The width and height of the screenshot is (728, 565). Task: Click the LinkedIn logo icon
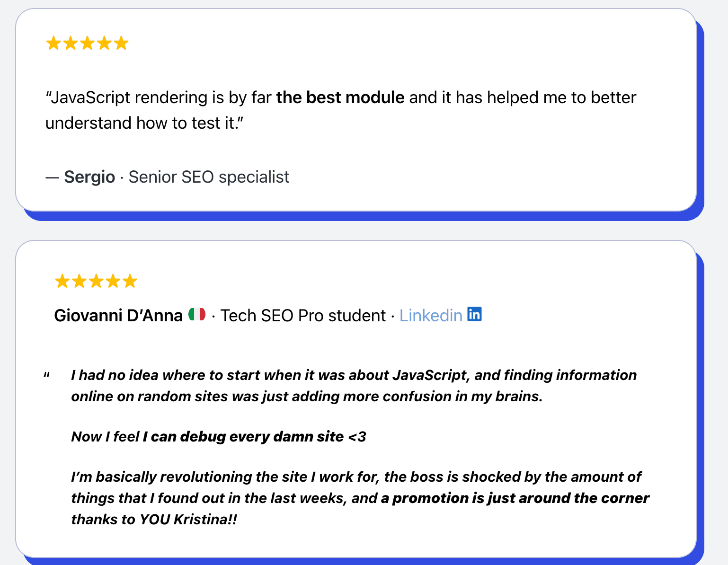(474, 314)
